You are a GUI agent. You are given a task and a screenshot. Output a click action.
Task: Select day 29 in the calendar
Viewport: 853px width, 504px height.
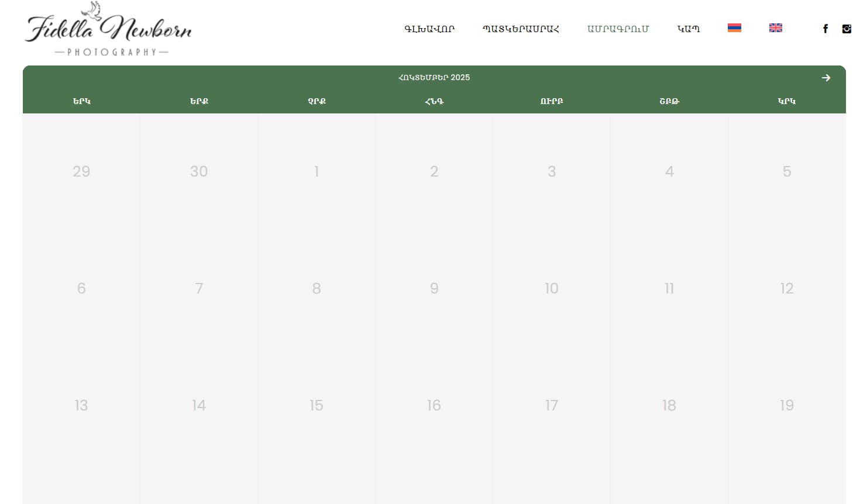(81, 171)
